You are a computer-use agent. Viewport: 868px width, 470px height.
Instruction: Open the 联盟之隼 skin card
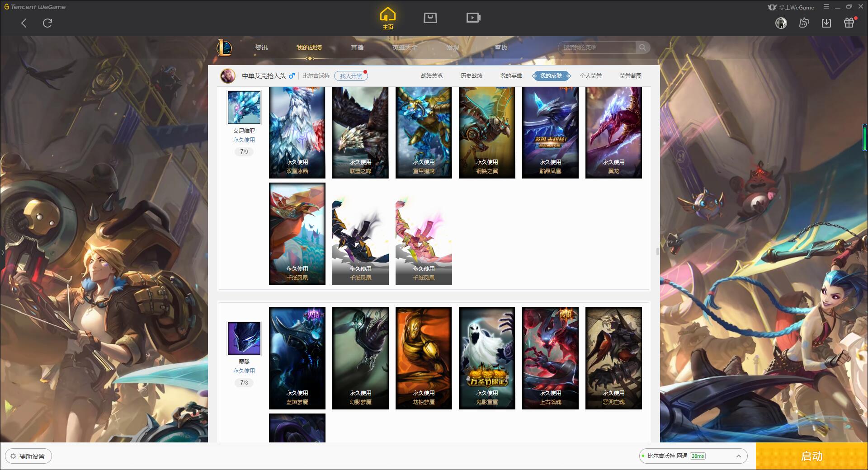click(360, 132)
